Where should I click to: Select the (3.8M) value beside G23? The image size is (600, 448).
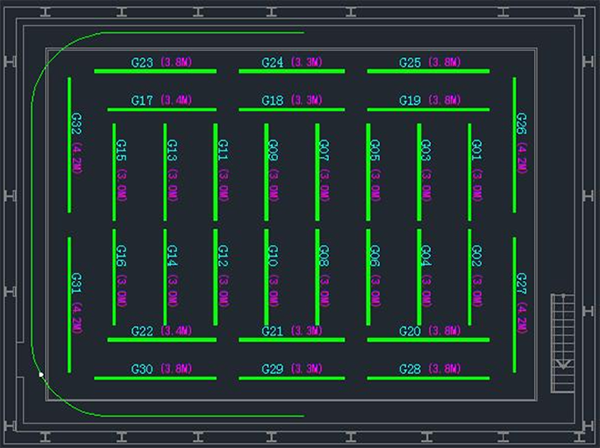click(x=176, y=62)
